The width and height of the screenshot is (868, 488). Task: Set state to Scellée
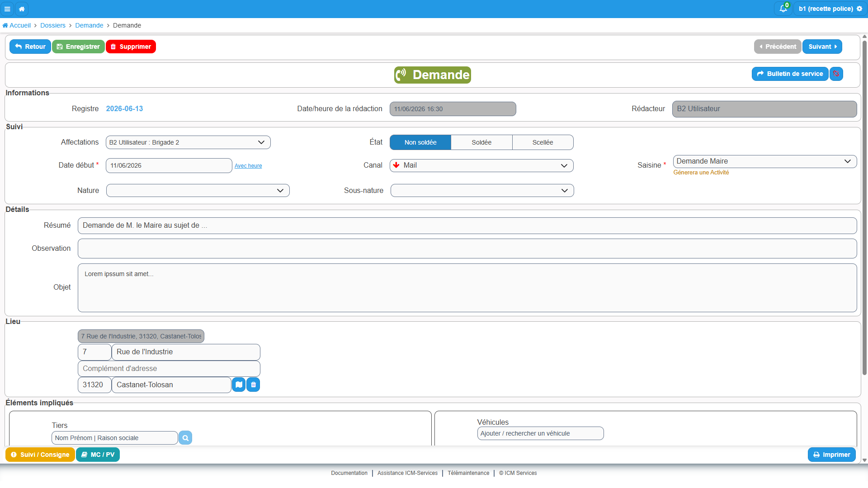pos(542,142)
